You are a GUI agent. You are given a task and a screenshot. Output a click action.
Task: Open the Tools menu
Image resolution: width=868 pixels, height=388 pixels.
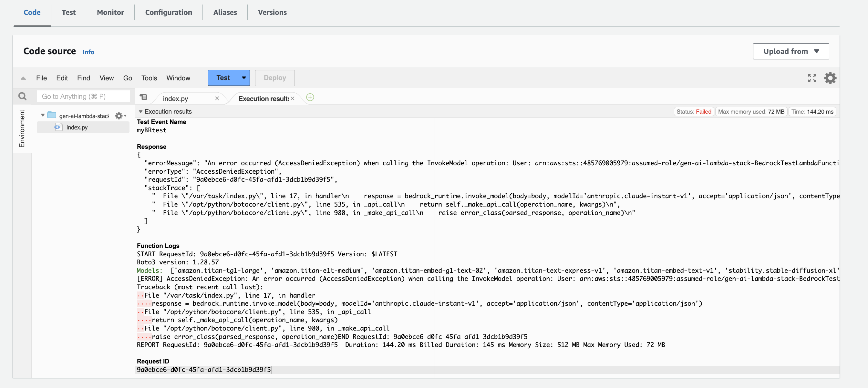click(149, 78)
